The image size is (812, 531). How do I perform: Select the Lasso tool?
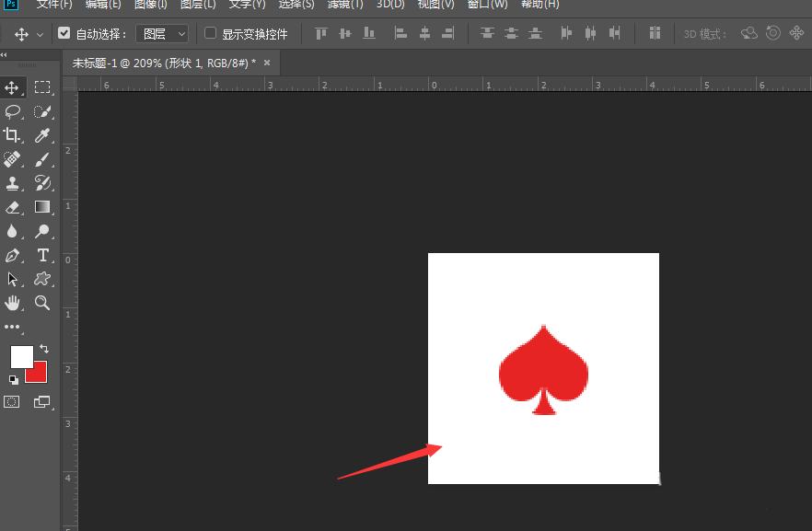point(13,111)
